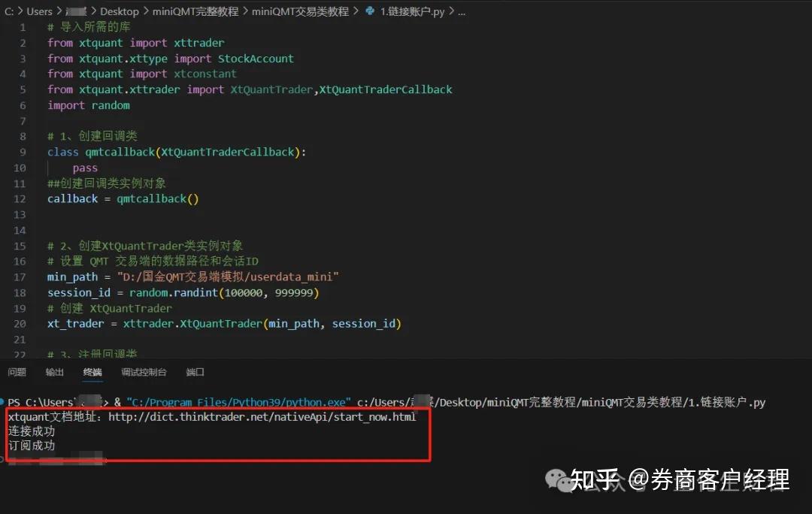Image resolution: width=812 pixels, height=514 pixels.
Task: Click line number 17 in the gutter
Action: pyautogui.click(x=20, y=277)
